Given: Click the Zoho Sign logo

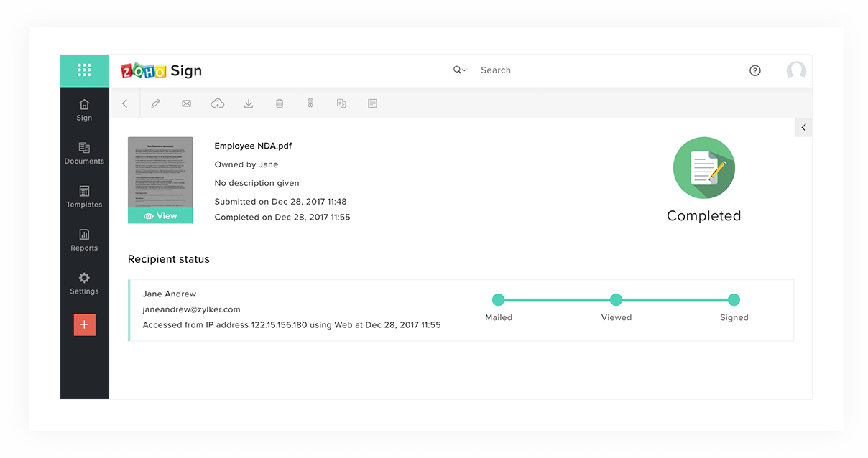Looking at the screenshot, I should (162, 70).
